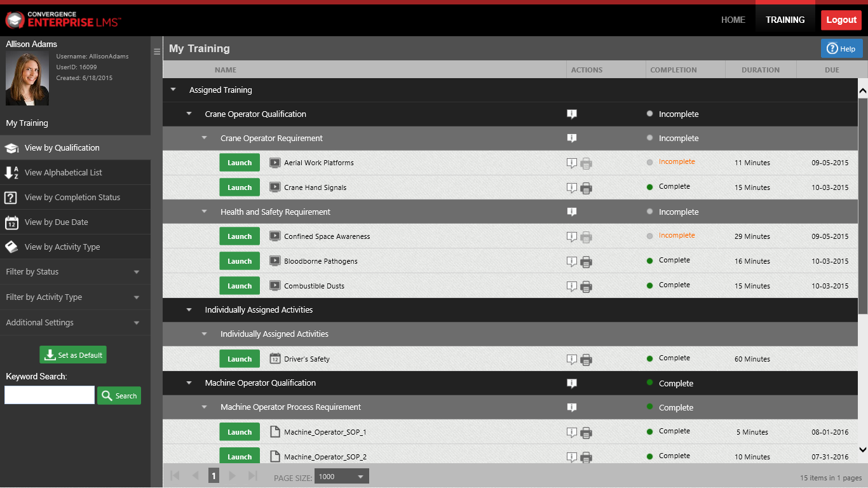
Task: Expand the Additional Settings panel
Action: coord(75,323)
